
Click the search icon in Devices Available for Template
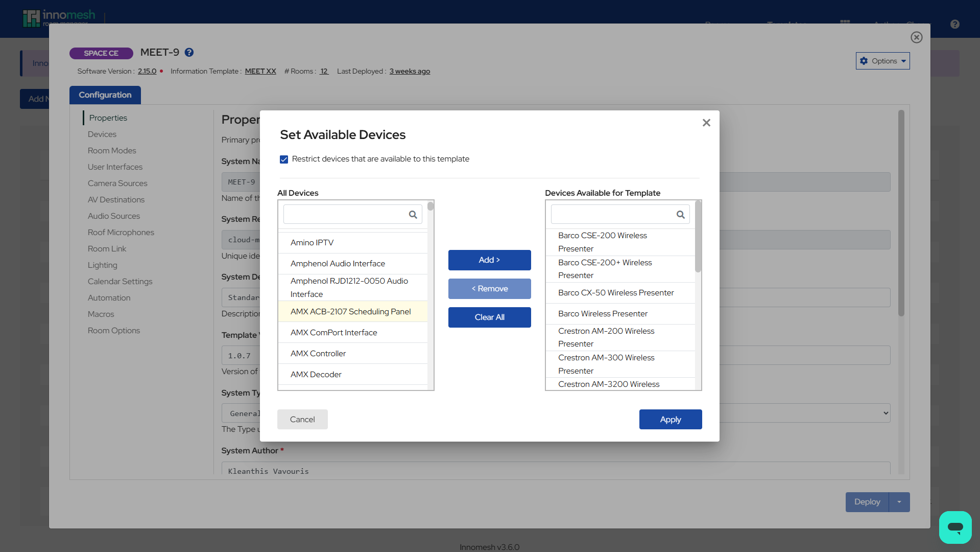(x=680, y=214)
